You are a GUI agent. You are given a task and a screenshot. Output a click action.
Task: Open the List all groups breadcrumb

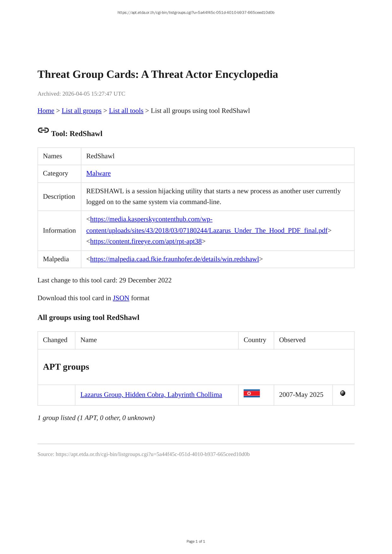(x=81, y=111)
